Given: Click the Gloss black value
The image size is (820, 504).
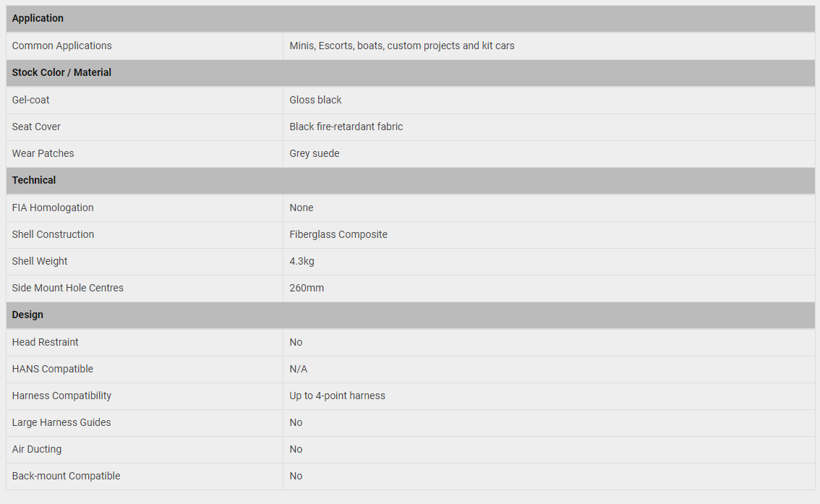Looking at the screenshot, I should tap(315, 100).
